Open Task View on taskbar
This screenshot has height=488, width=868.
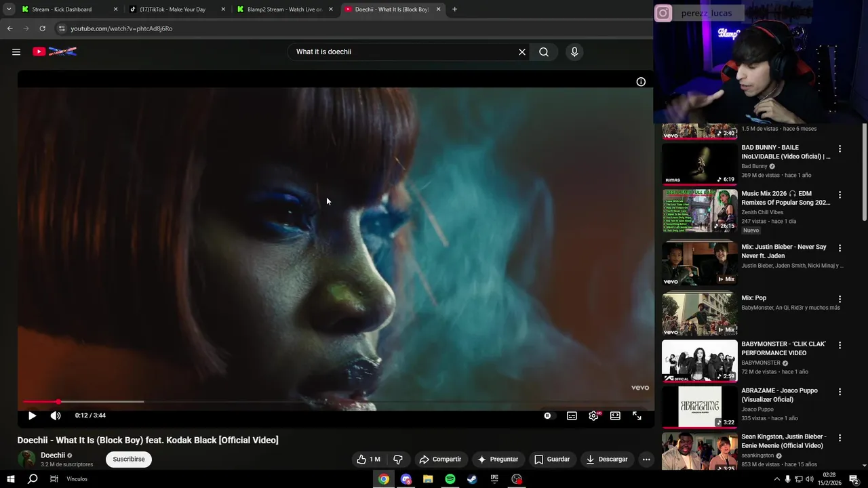[x=54, y=479]
